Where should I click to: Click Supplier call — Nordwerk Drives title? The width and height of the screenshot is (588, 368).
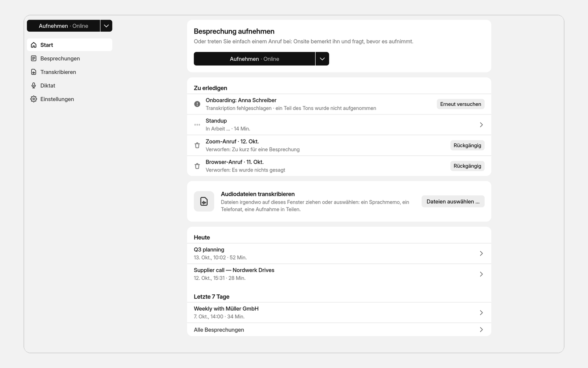(x=234, y=270)
